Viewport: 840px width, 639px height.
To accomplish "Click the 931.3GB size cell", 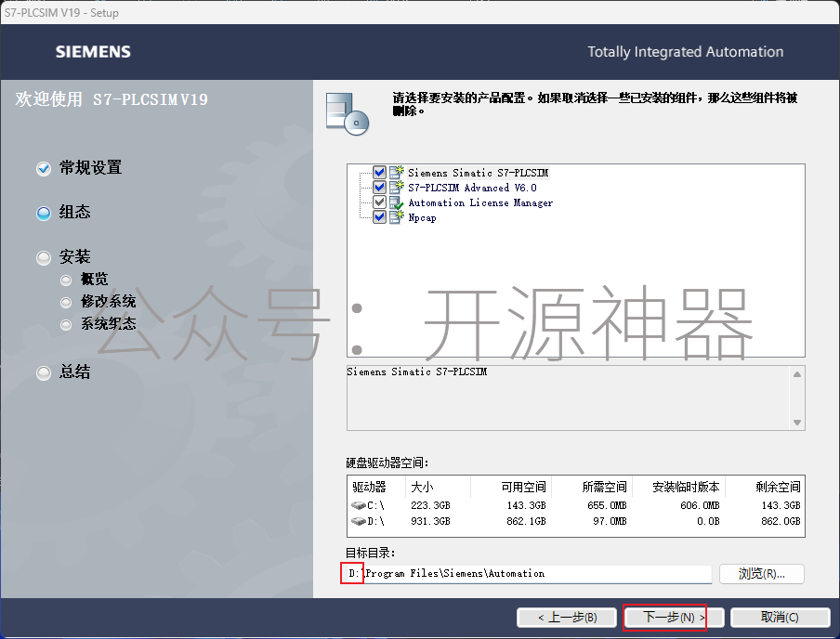I will click(x=430, y=521).
